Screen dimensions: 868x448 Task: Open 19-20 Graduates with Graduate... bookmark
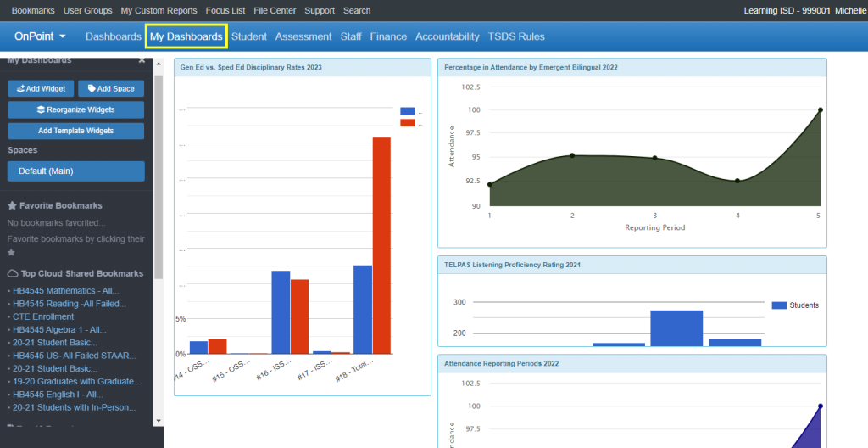click(x=76, y=382)
